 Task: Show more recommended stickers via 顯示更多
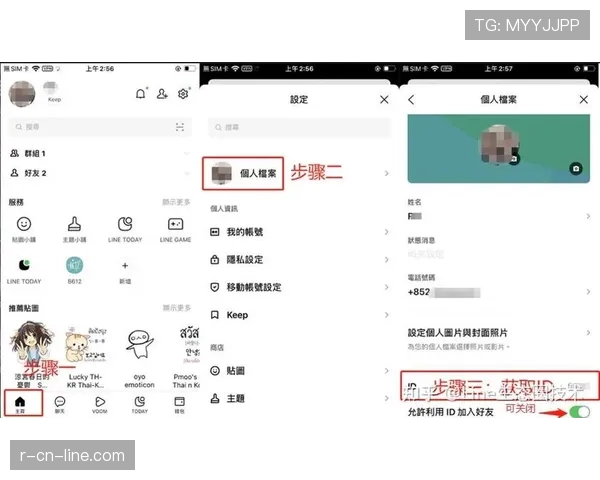point(176,308)
